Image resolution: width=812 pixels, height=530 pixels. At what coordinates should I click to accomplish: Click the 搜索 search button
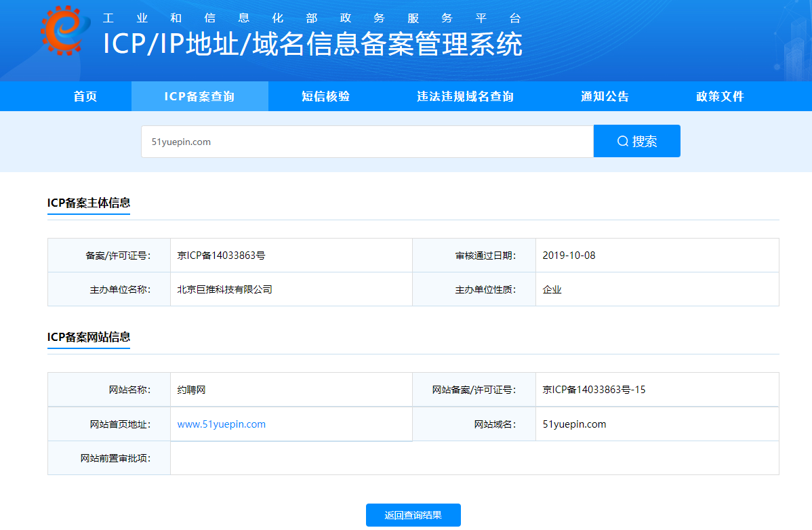637,141
